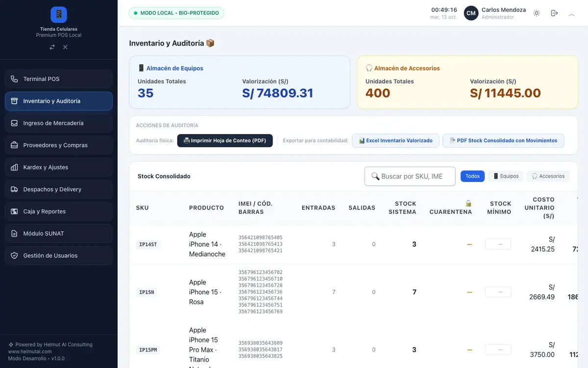
Task: Click the IP15PM SKU tag
Action: (148, 350)
